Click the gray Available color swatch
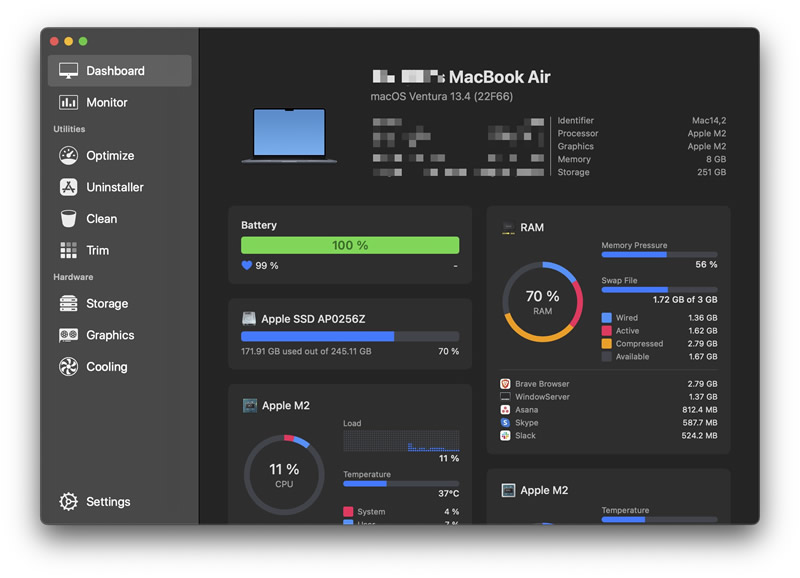The width and height of the screenshot is (800, 578). click(x=607, y=357)
